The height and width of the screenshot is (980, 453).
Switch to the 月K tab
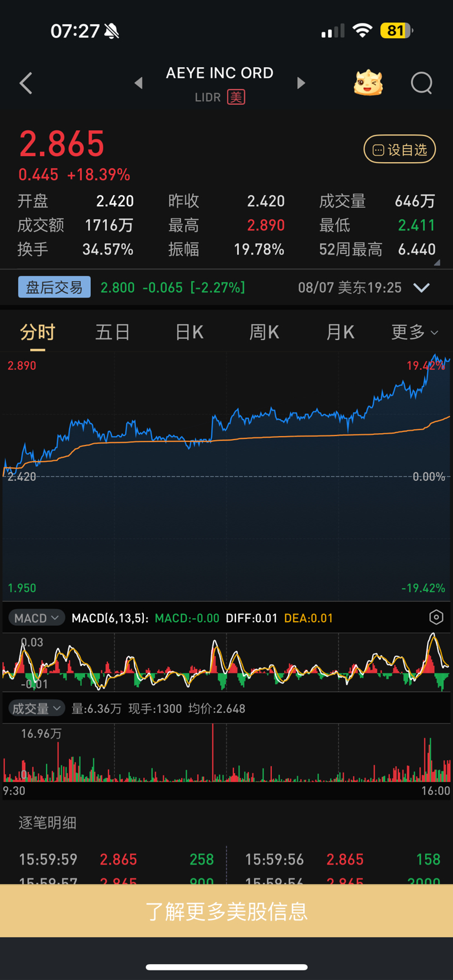tap(340, 332)
